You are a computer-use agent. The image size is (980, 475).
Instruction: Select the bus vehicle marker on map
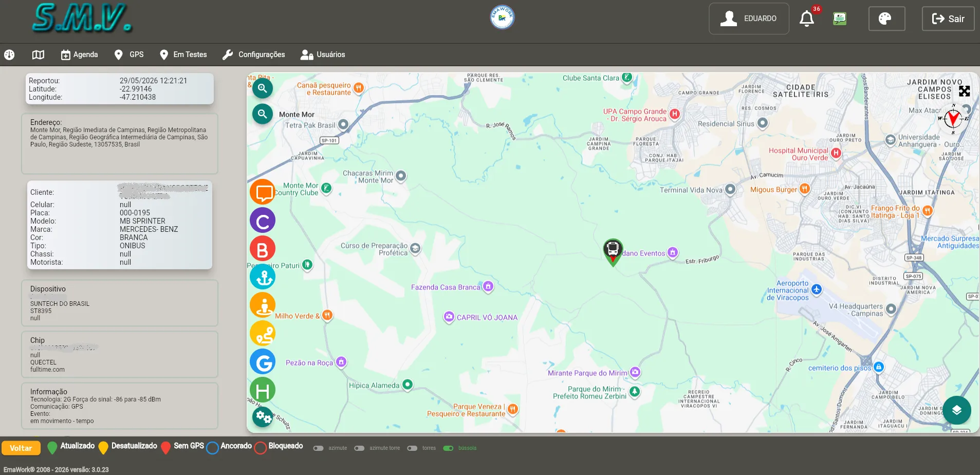point(613,252)
